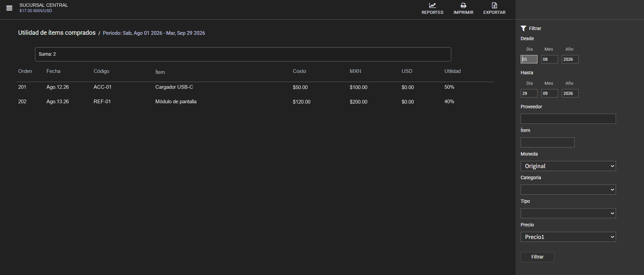The width and height of the screenshot is (644, 275).
Task: Click the Fecha column header
Action: [53, 71]
